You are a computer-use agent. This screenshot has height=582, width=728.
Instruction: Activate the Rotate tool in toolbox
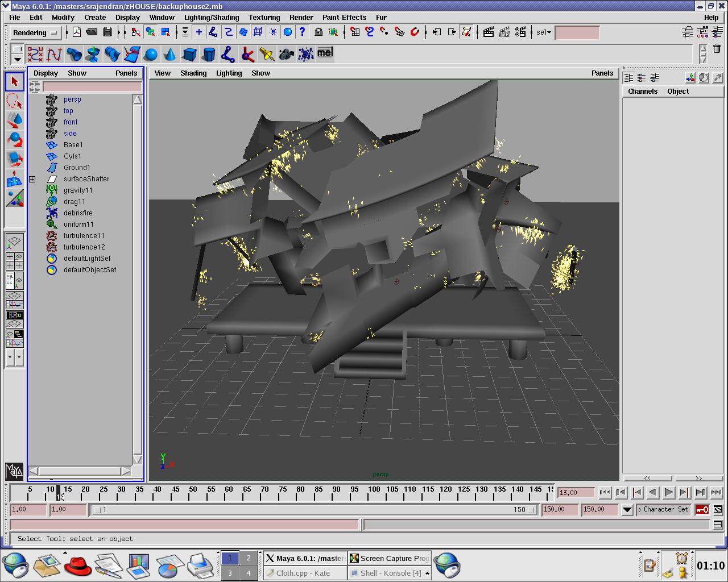tap(15, 139)
